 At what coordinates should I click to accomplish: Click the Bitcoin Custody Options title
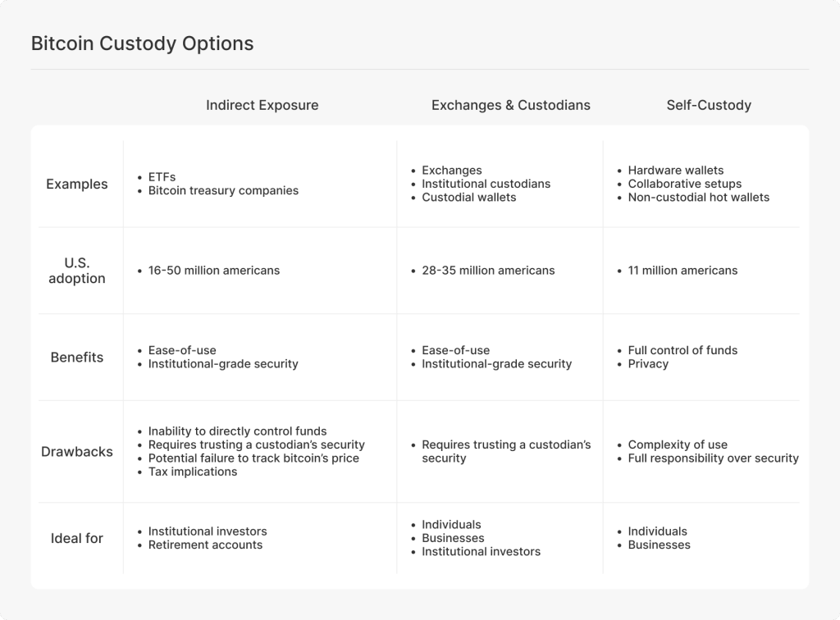pos(142,43)
